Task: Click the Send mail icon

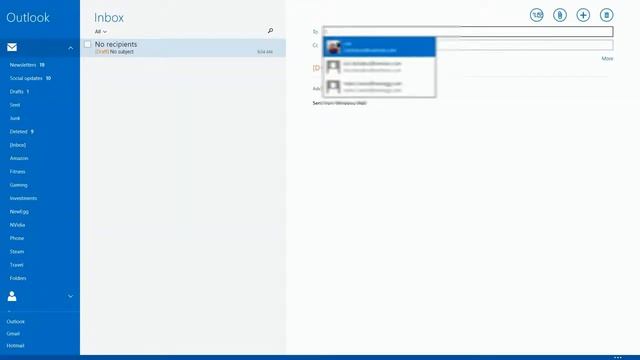Action: pos(536,15)
